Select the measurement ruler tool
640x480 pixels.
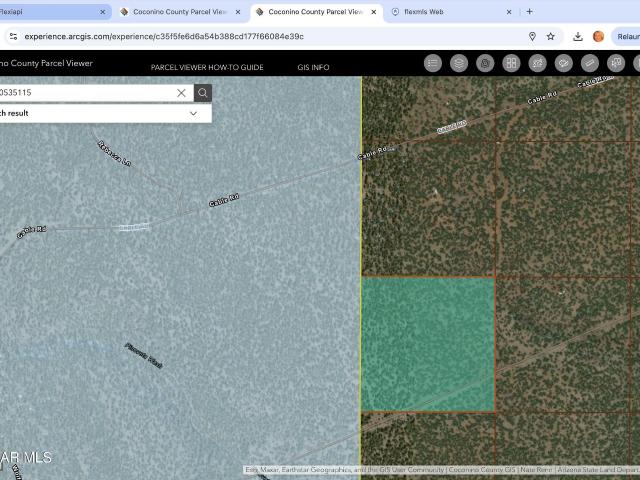click(x=590, y=63)
